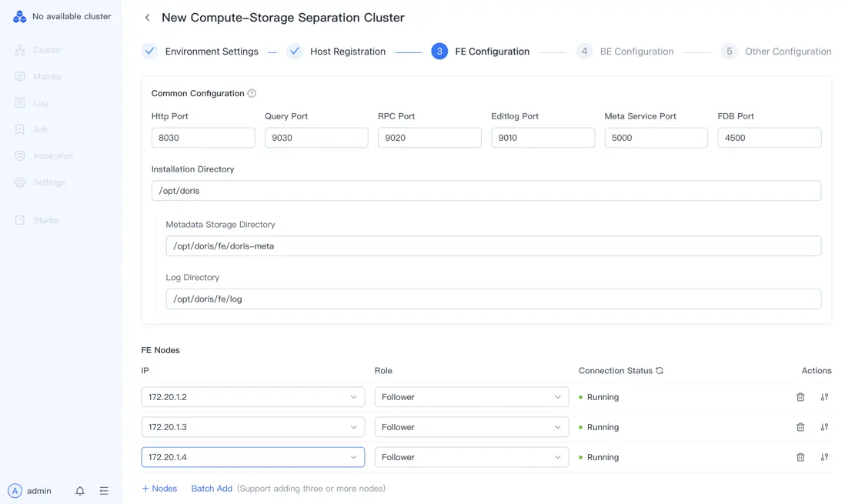Click the + Nodes link
The height and width of the screenshot is (504, 845).
(x=159, y=489)
